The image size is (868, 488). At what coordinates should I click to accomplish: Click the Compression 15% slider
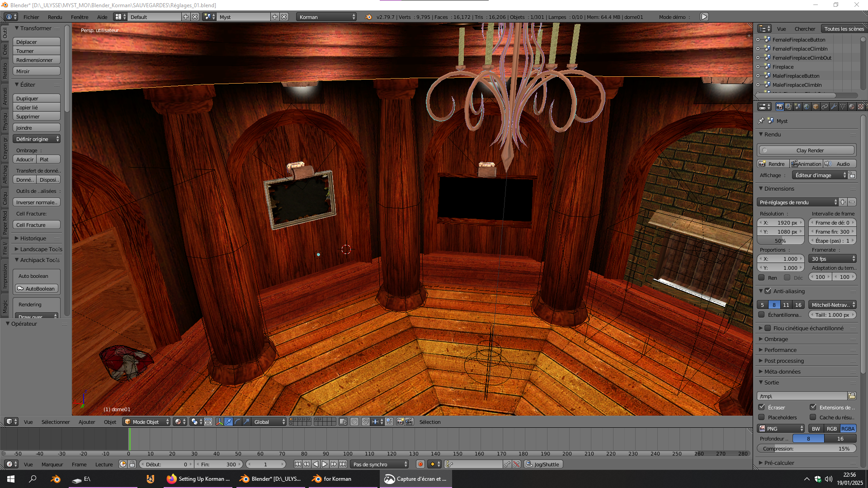coord(806,449)
